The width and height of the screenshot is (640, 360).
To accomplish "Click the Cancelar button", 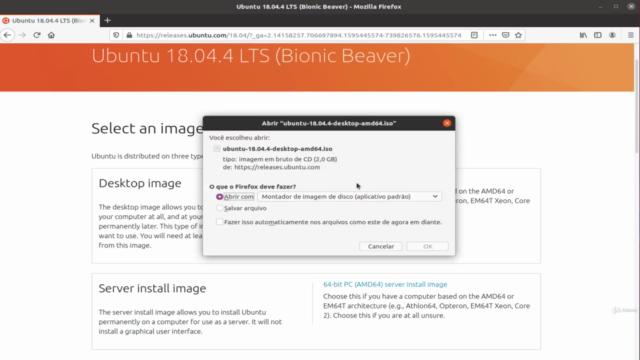I will tap(381, 246).
